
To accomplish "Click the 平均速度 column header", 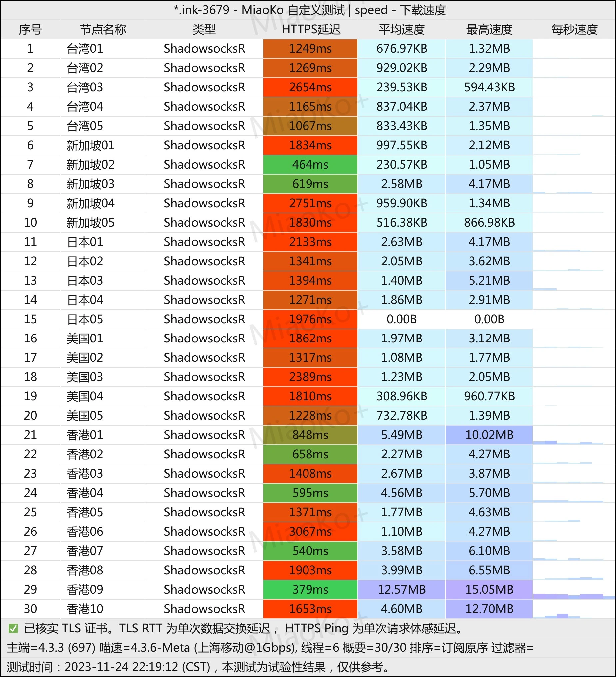I will [402, 30].
